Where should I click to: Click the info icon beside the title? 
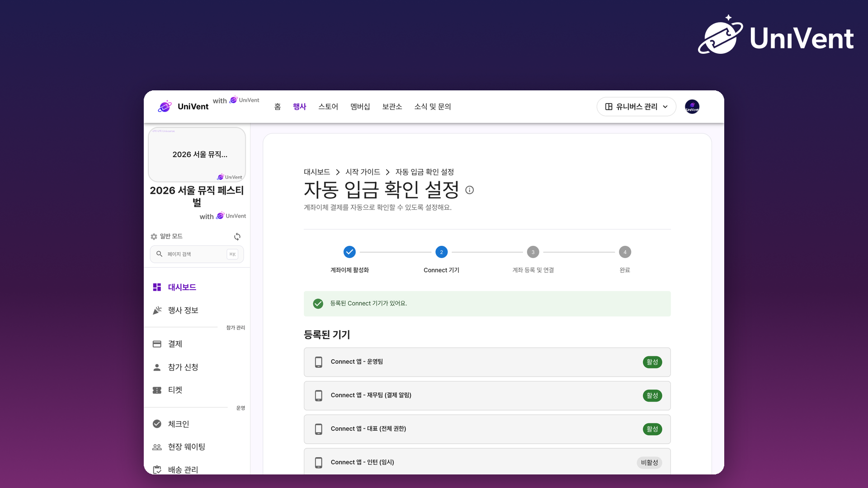(470, 190)
